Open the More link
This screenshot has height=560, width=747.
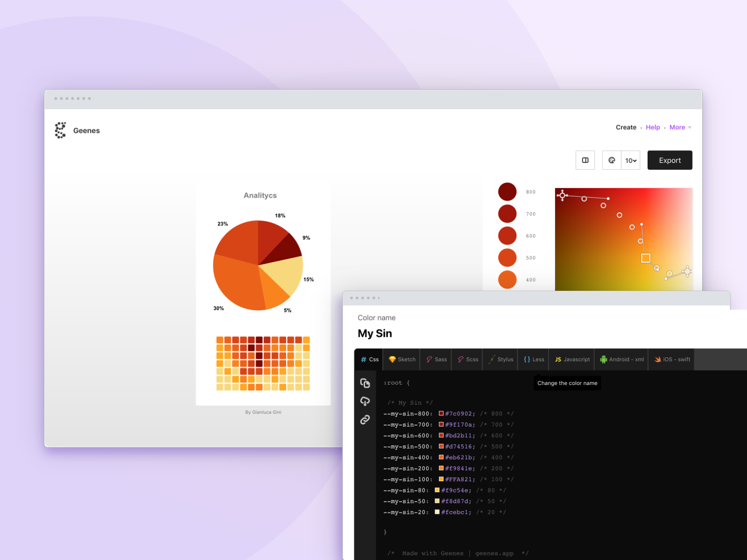(x=677, y=127)
